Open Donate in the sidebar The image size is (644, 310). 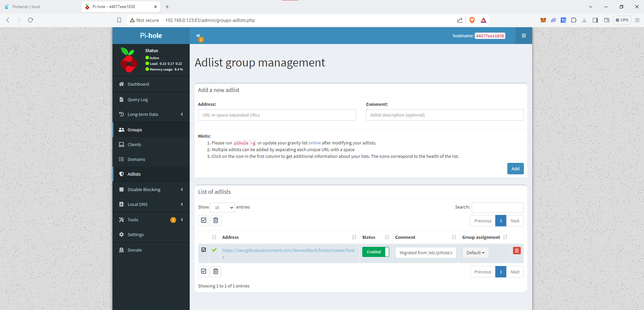151,250
